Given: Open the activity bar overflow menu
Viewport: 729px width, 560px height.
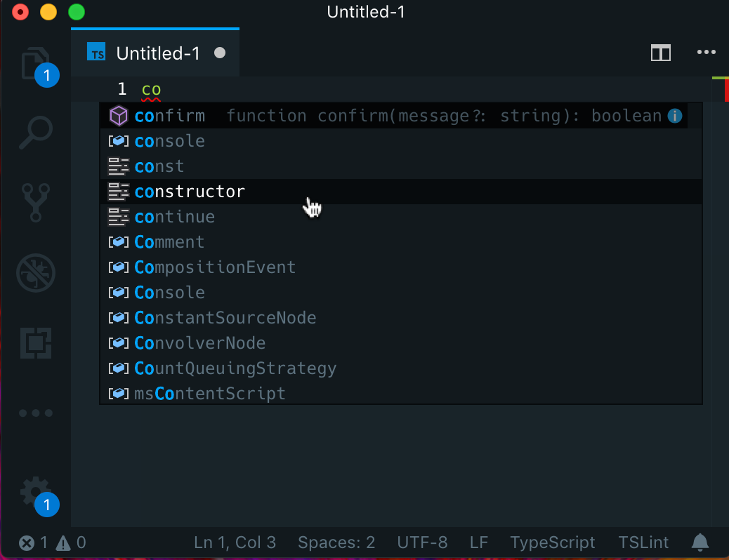Looking at the screenshot, I should click(35, 413).
